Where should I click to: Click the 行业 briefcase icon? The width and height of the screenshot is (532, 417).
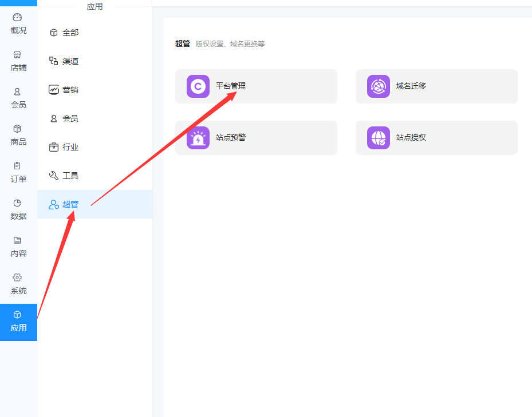point(54,147)
